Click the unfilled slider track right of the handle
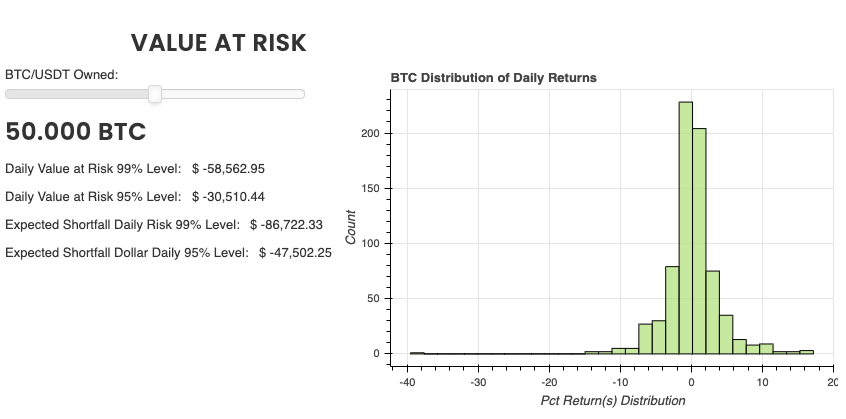Viewport: 846px width, 419px height. tap(230, 94)
